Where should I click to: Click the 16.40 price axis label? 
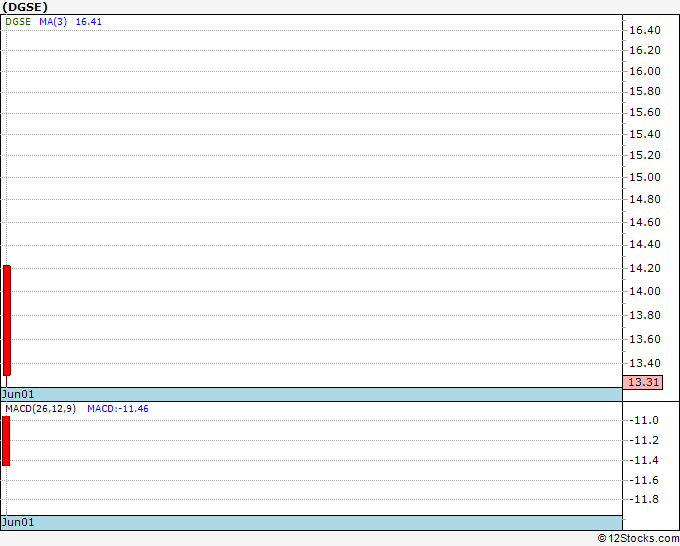tap(644, 31)
